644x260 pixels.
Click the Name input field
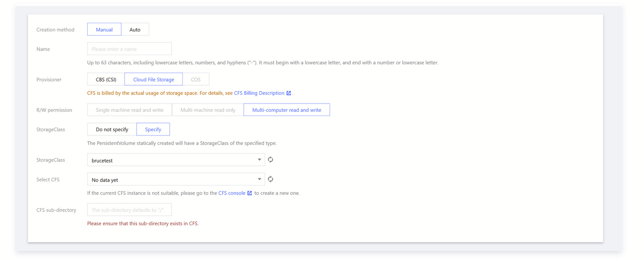click(129, 49)
